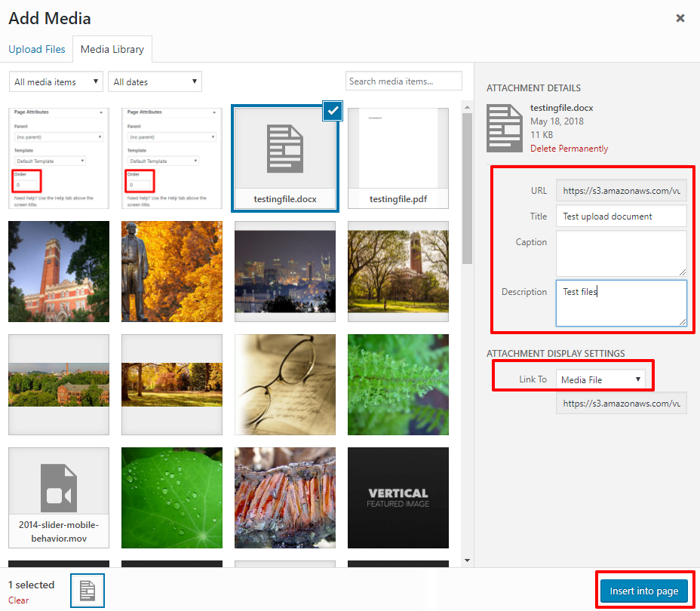The height and width of the screenshot is (611, 700).
Task: Expand the Link To Media File dropdown
Action: 601,379
